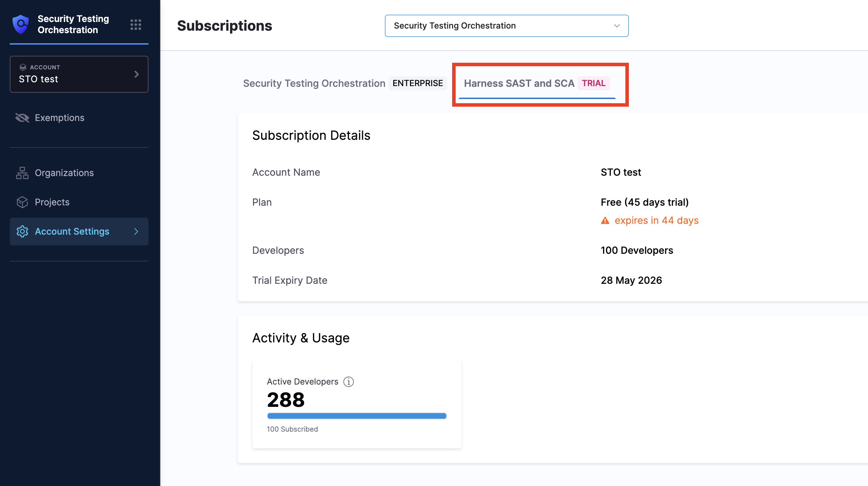The height and width of the screenshot is (486, 868).
Task: Click the Security Testing Orchestration shield logo
Action: [21, 24]
